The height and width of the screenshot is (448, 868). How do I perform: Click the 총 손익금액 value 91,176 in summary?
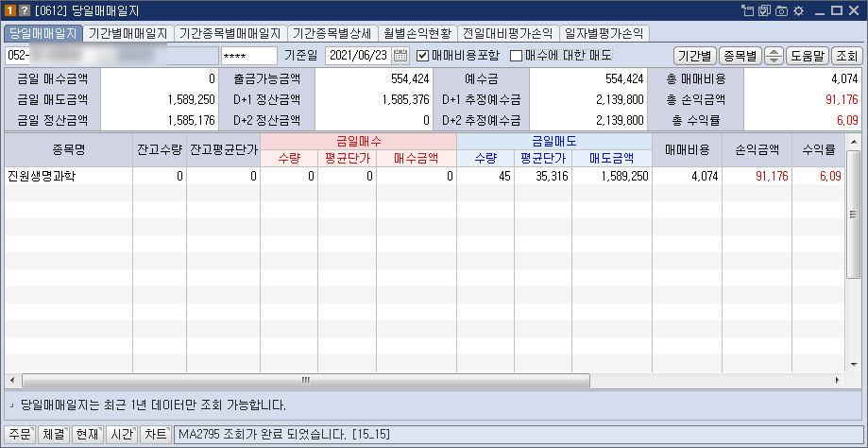pos(840,99)
